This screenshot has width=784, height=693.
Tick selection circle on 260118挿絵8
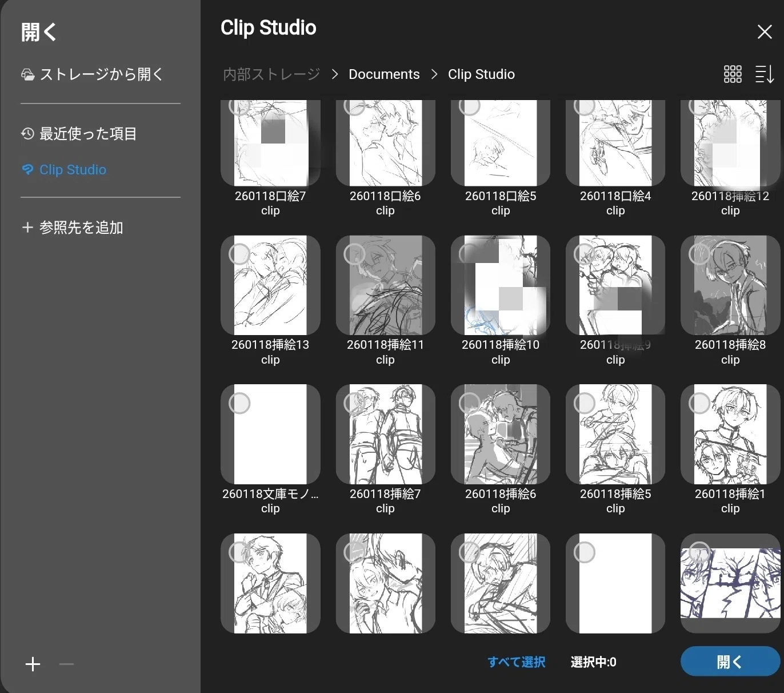699,254
